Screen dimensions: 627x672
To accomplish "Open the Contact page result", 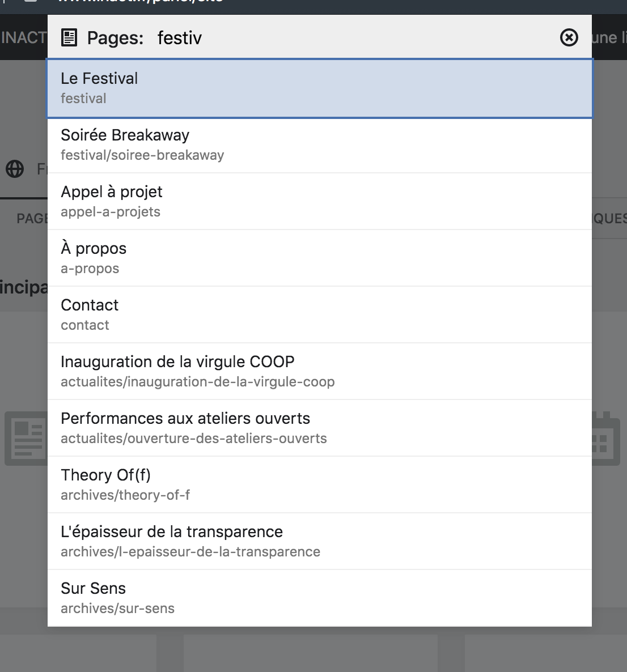I will coord(320,314).
